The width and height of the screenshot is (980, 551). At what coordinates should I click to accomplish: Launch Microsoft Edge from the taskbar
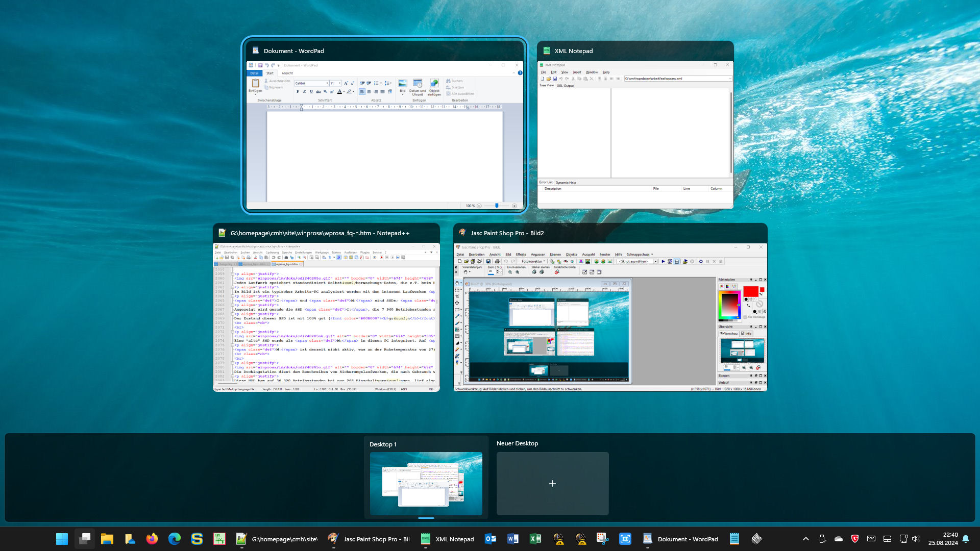[x=174, y=539]
